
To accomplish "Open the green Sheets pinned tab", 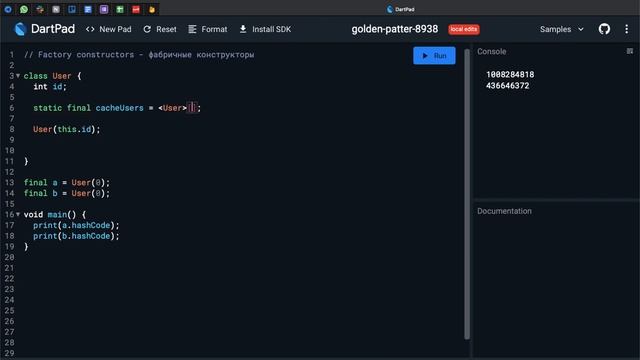I will pos(120,9).
